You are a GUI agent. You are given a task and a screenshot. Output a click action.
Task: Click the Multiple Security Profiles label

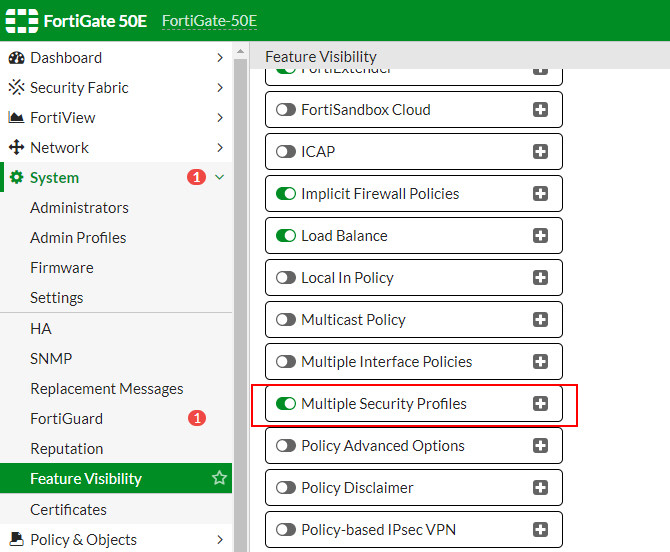pyautogui.click(x=384, y=404)
